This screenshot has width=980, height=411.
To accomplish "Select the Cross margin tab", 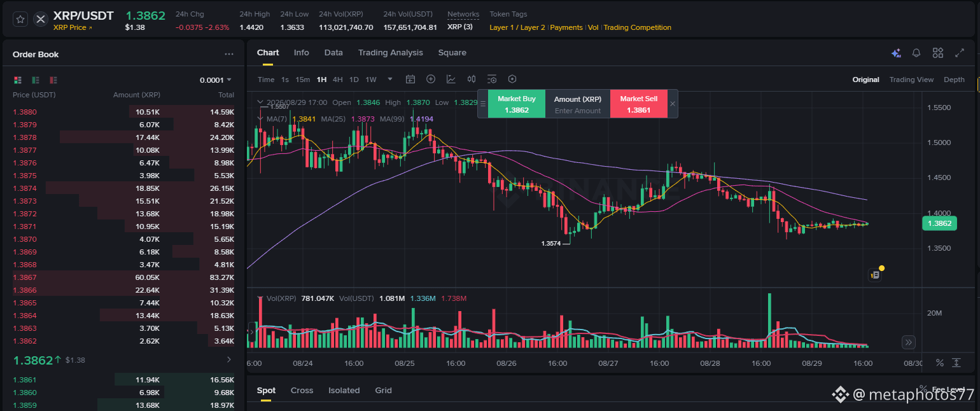I will click(302, 391).
